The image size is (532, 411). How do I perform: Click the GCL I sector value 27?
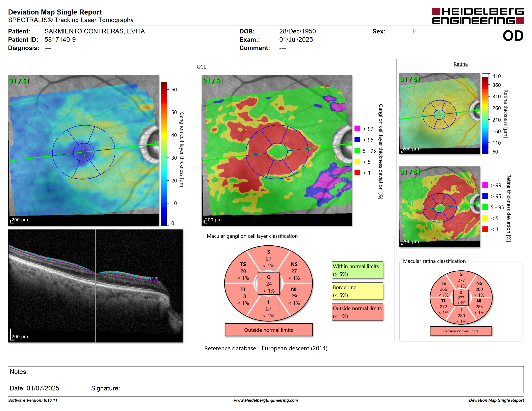tap(268, 309)
